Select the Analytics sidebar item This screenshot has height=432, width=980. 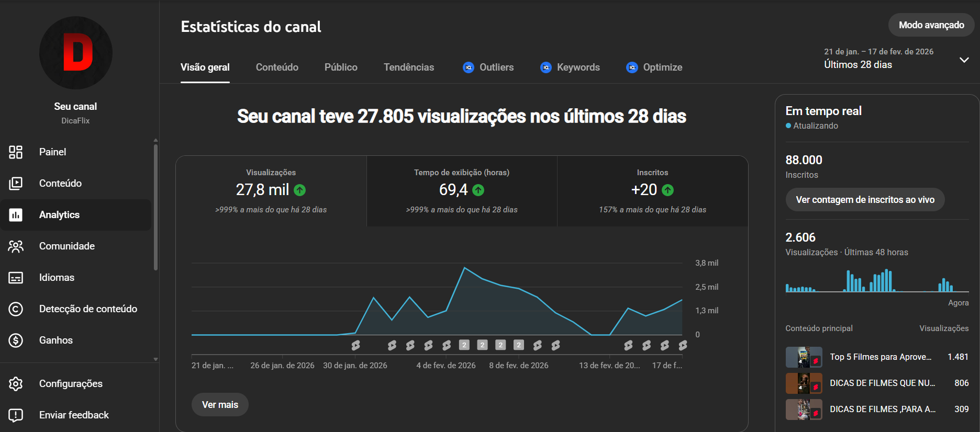(76, 215)
